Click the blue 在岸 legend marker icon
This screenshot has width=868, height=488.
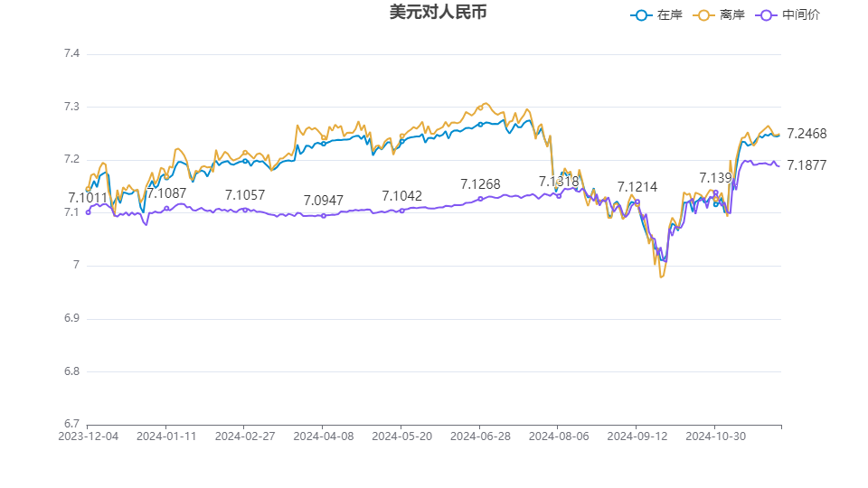click(642, 15)
